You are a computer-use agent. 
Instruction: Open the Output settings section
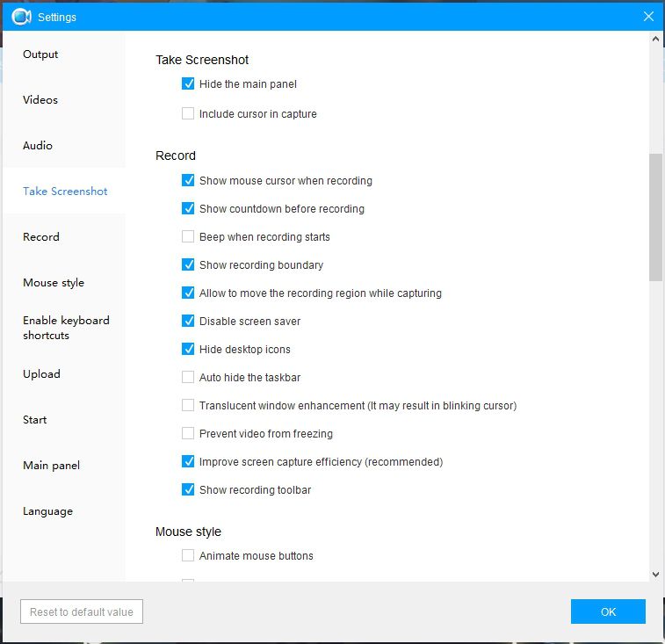(40, 54)
